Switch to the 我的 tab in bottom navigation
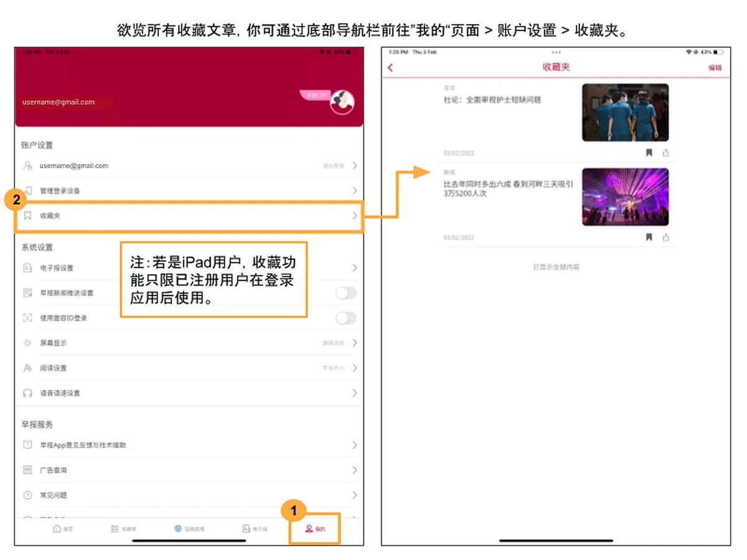The width and height of the screenshot is (747, 560). (314, 529)
